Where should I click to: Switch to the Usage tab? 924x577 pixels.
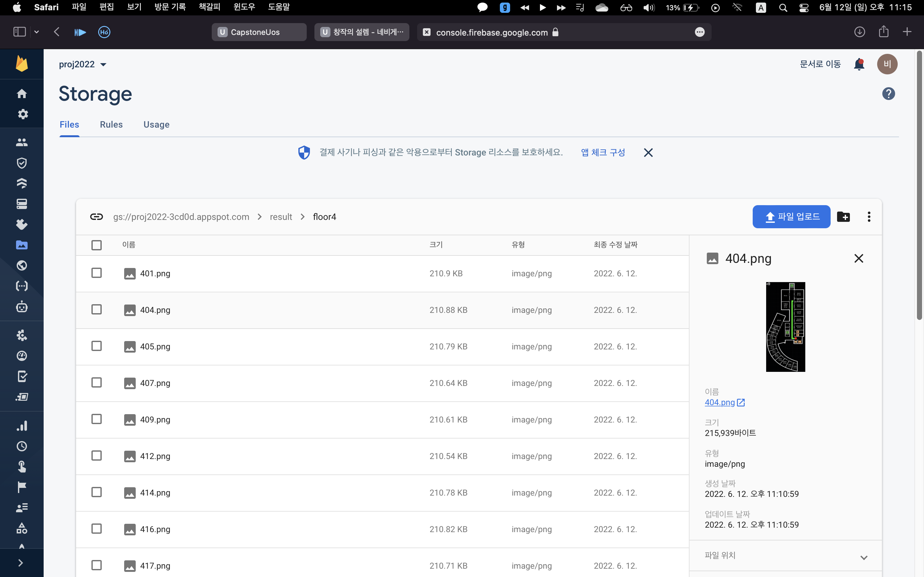[156, 125]
